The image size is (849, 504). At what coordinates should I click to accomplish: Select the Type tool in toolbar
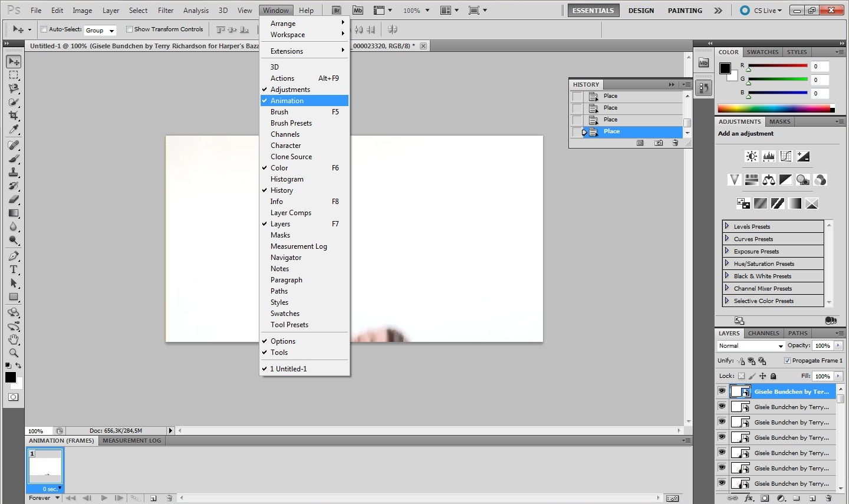14,270
